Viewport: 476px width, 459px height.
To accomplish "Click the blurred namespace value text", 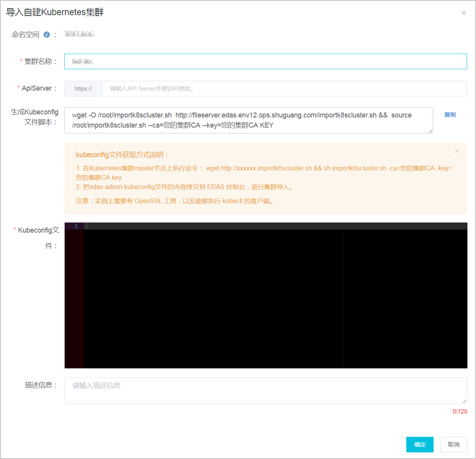I will (79, 34).
